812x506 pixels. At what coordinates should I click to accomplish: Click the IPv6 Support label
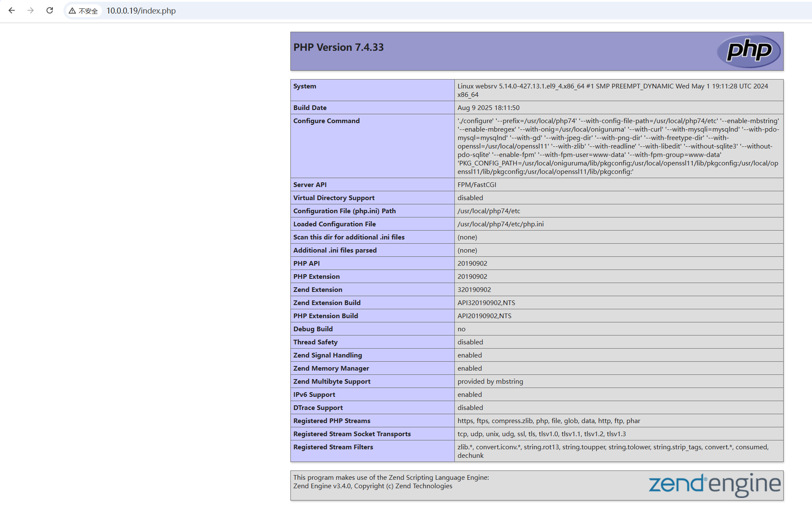pos(314,395)
